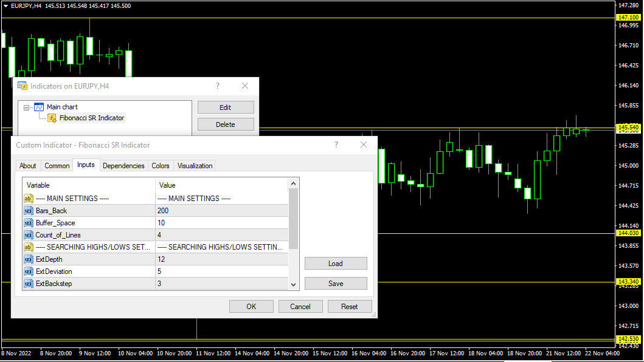Select the Fibonacci SR Indicator tree icon

tap(52, 118)
